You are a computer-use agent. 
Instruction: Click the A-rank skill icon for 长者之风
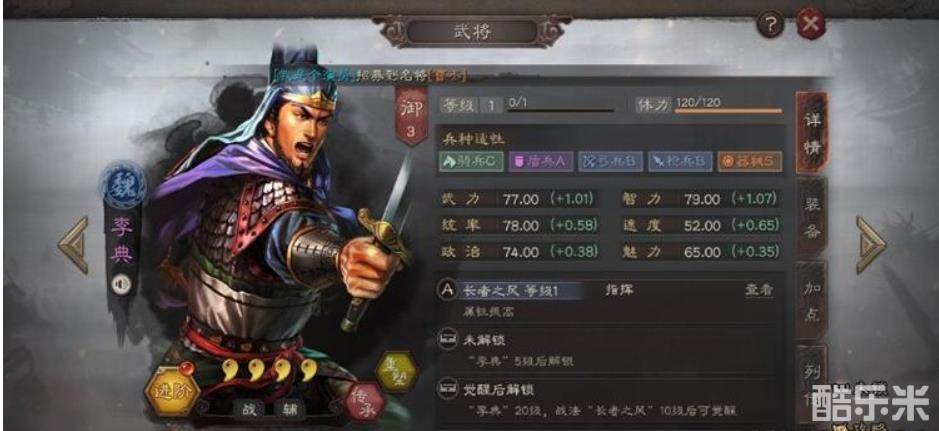click(447, 291)
